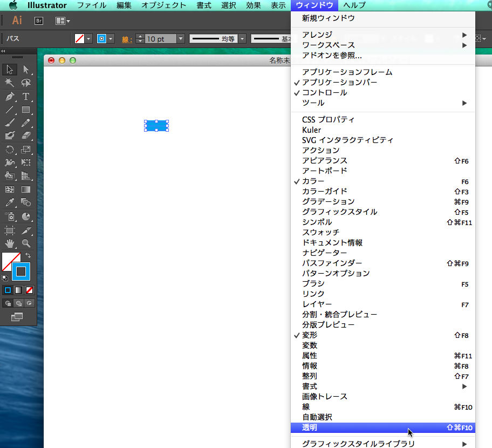The width and height of the screenshot is (492, 448).
Task: Open Apple menu
Action: (x=13, y=5)
